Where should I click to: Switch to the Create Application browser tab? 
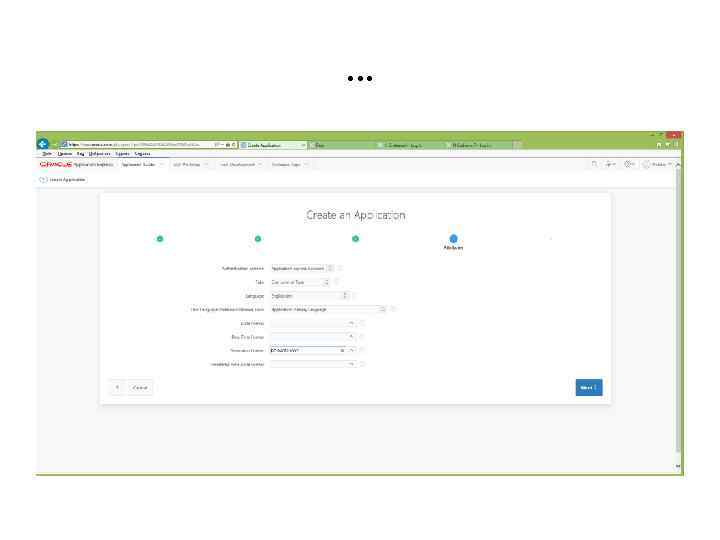273,145
